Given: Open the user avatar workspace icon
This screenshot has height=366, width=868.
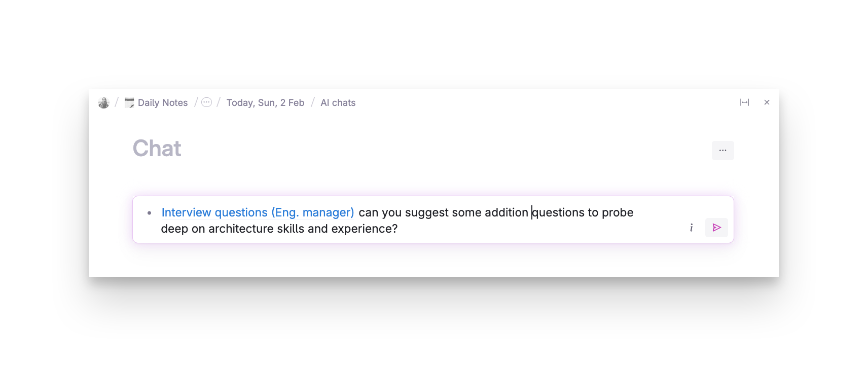Looking at the screenshot, I should pyautogui.click(x=103, y=103).
